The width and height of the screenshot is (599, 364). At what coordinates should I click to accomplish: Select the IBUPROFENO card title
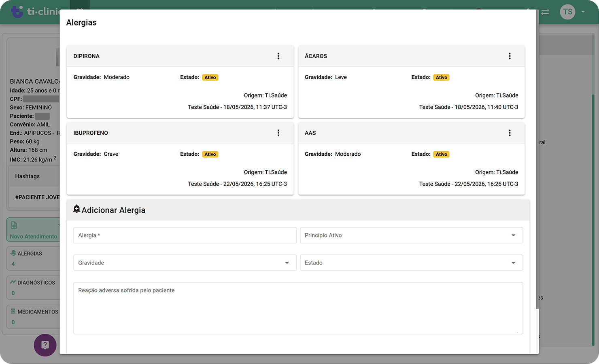(x=91, y=133)
